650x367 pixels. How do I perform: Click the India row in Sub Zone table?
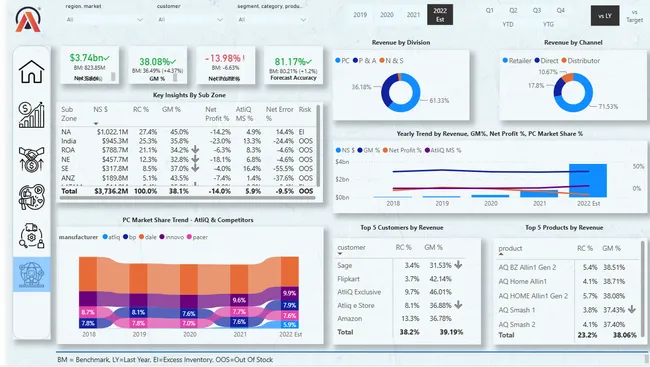pyautogui.click(x=187, y=141)
